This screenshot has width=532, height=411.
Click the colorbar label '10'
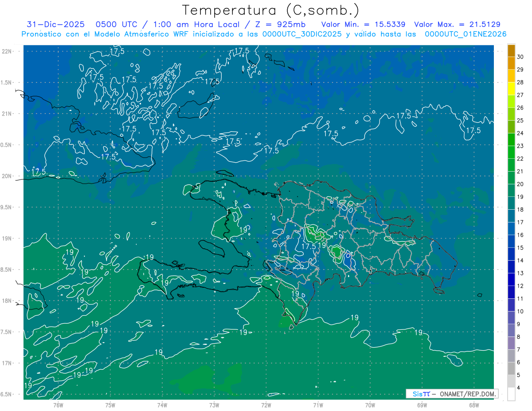[520, 312]
